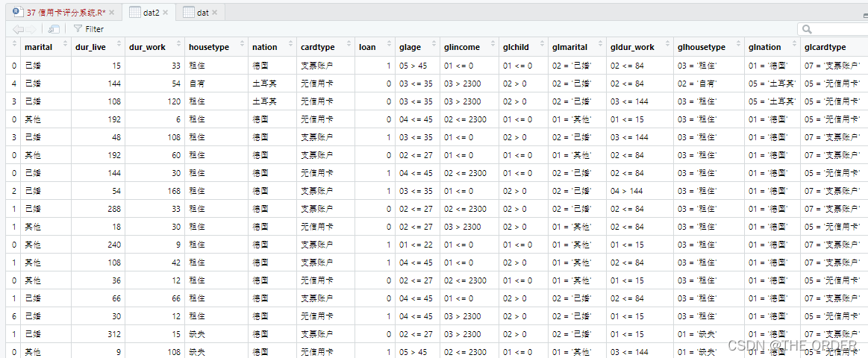Viewport: 868px width, 358px height.
Task: Close the dat2 tab
Action: 166,12
